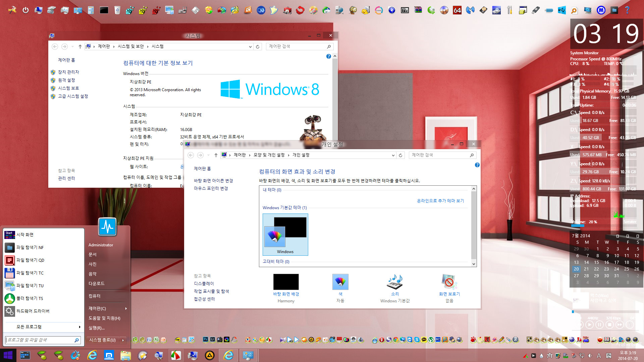
Task: Click 온라인으로 추가 테마 보기 link
Action: tap(440, 201)
